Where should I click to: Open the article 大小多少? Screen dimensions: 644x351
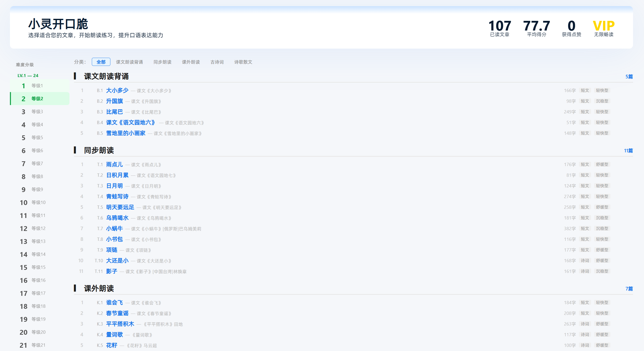point(117,90)
